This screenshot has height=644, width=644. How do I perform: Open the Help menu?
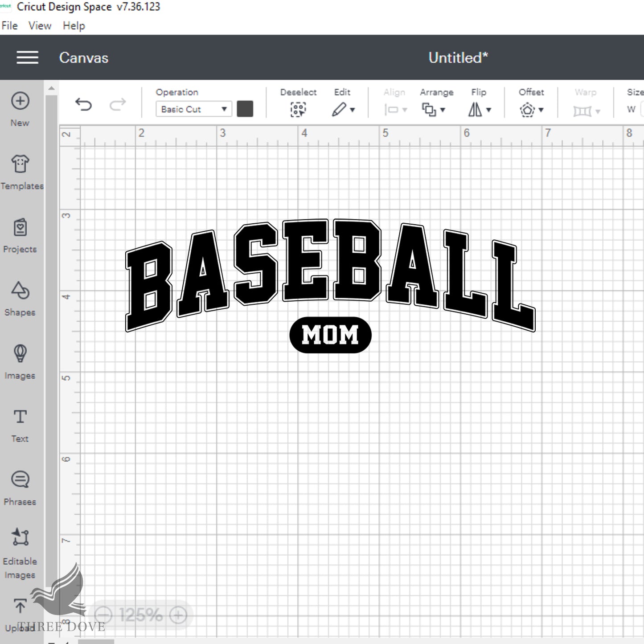click(x=74, y=26)
